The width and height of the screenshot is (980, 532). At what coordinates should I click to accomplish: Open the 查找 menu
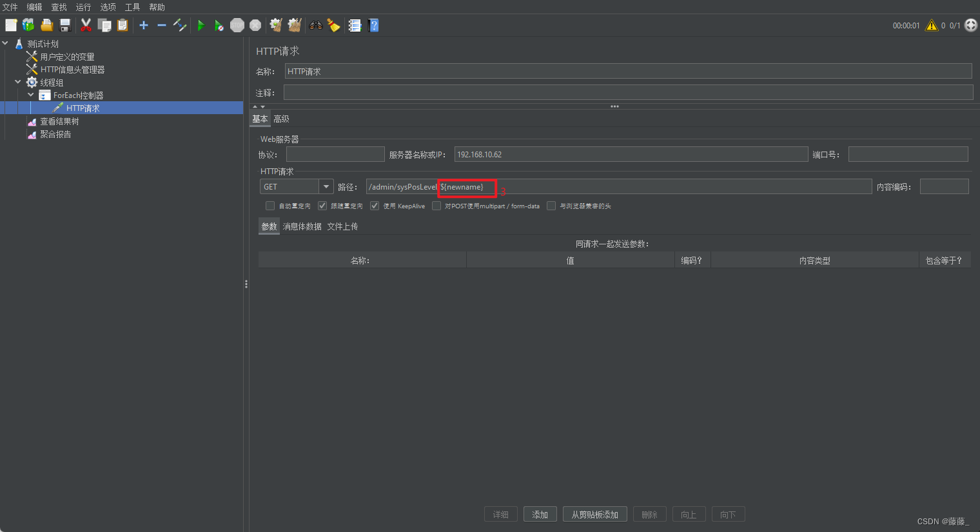click(59, 7)
